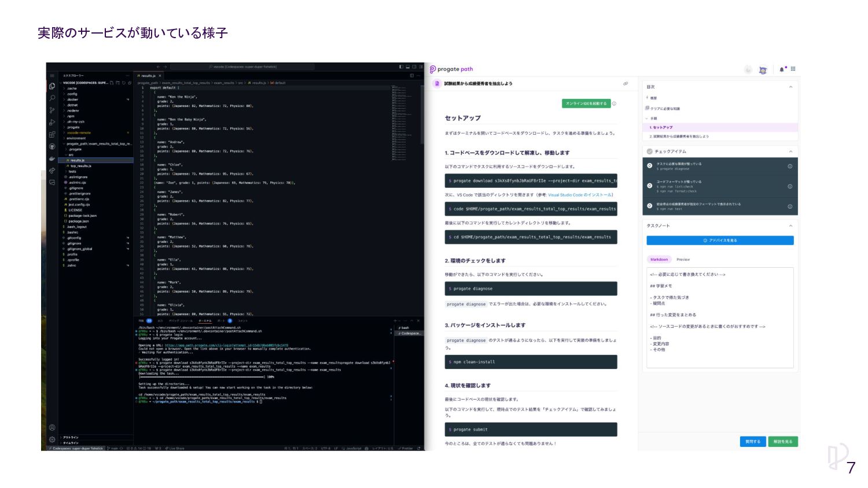The height and width of the screenshot is (488, 868).
Task: Open the Explorer view in activity bar
Action: (52, 86)
